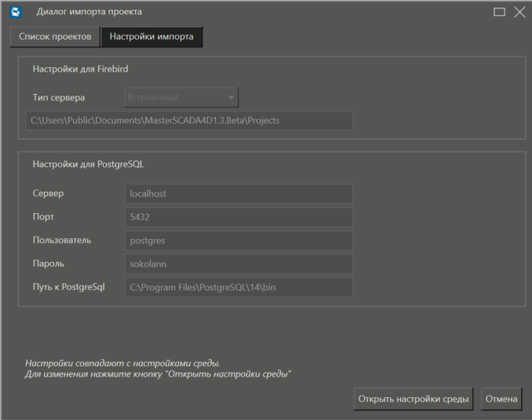Focus the Путь к PostgreSql path field
This screenshot has width=532, height=420.
tap(238, 287)
